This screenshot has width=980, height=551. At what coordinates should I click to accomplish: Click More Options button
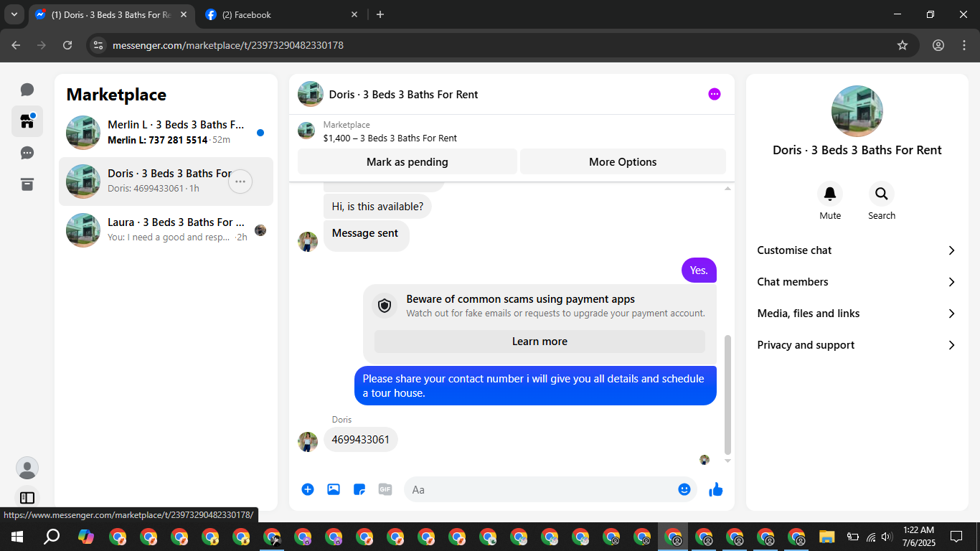(x=623, y=161)
